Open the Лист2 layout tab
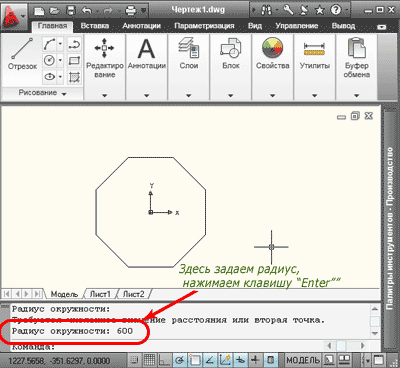Image resolution: width=400 pixels, height=368 pixels. click(133, 294)
